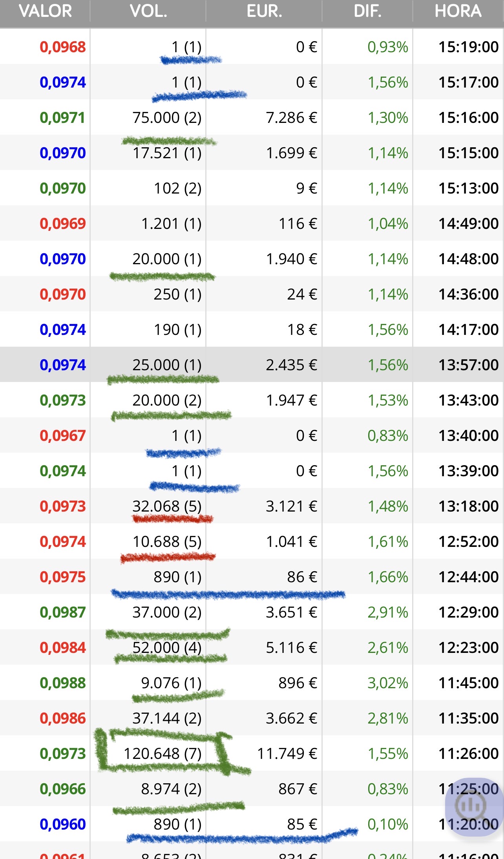Image resolution: width=504 pixels, height=859 pixels.
Task: Select volume 190 (1)
Action: coord(177,330)
